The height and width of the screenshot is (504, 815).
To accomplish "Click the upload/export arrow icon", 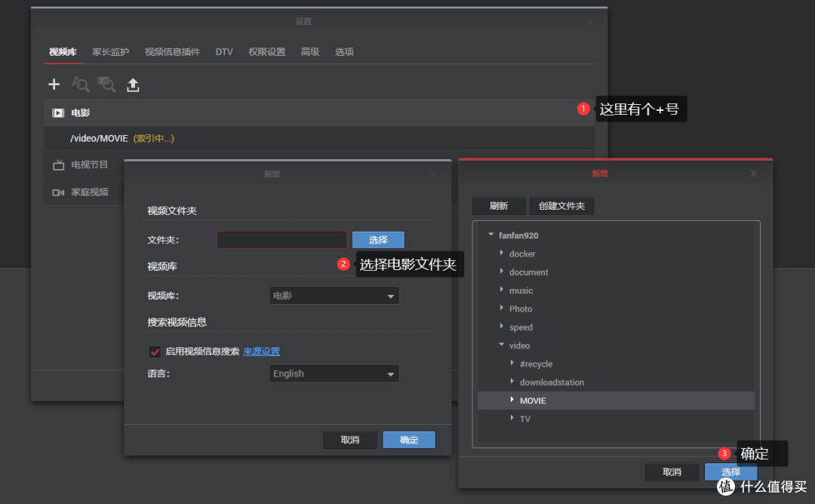I will point(133,85).
